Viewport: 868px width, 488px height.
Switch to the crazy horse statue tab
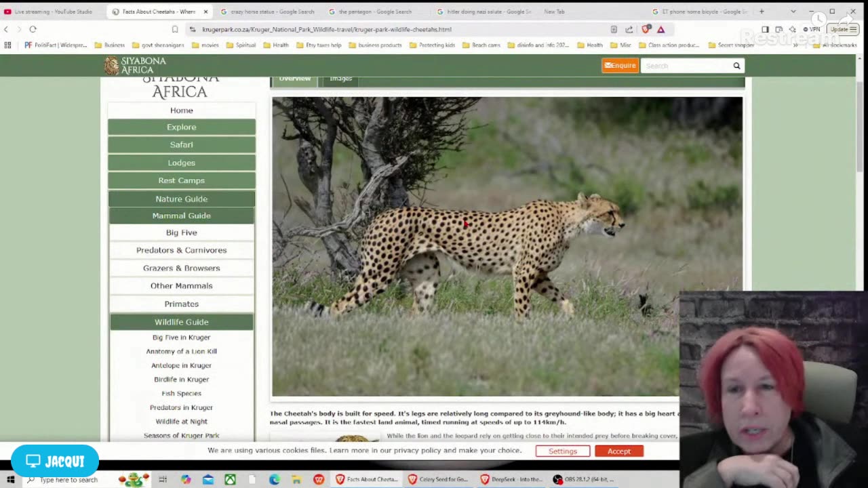[267, 12]
